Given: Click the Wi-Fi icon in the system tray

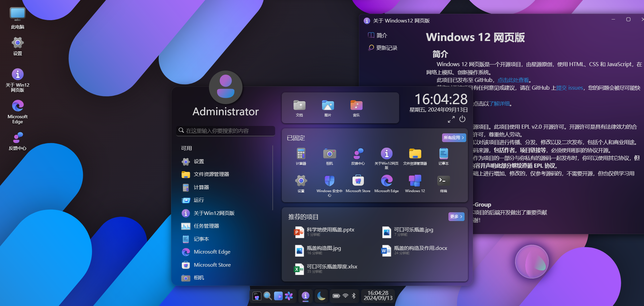Looking at the screenshot, I should (x=345, y=296).
